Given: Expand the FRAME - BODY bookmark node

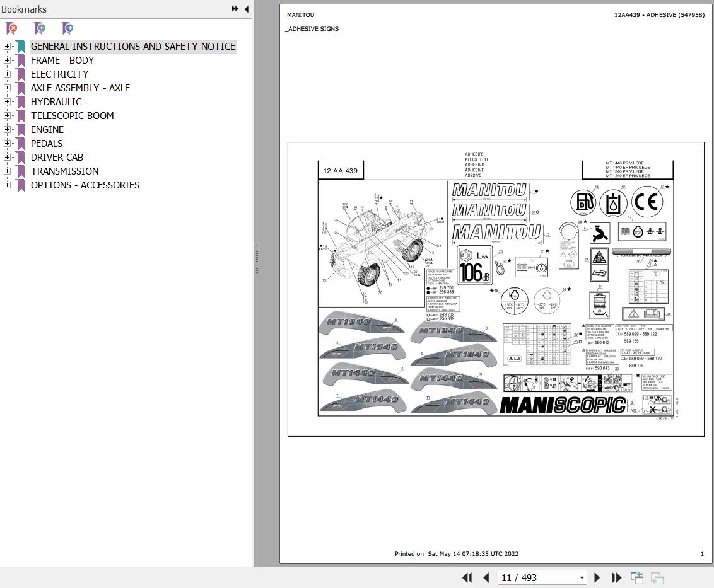Looking at the screenshot, I should 7,60.
